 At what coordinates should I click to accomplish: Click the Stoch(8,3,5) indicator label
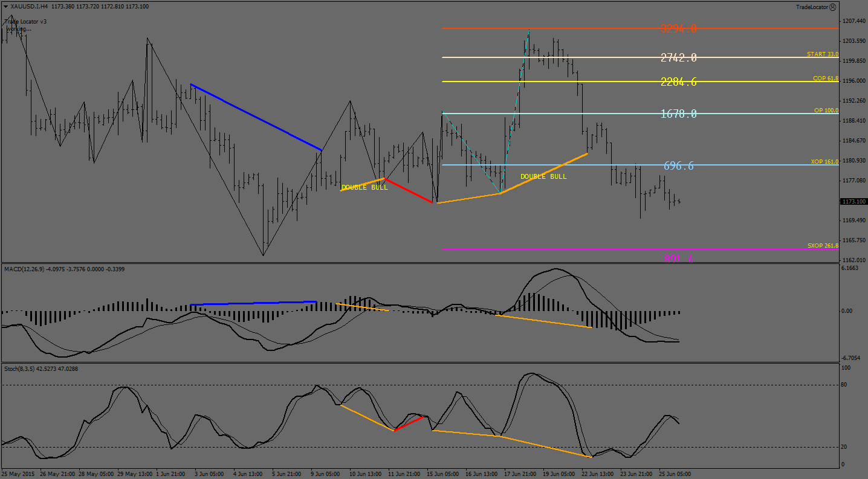tap(21, 368)
